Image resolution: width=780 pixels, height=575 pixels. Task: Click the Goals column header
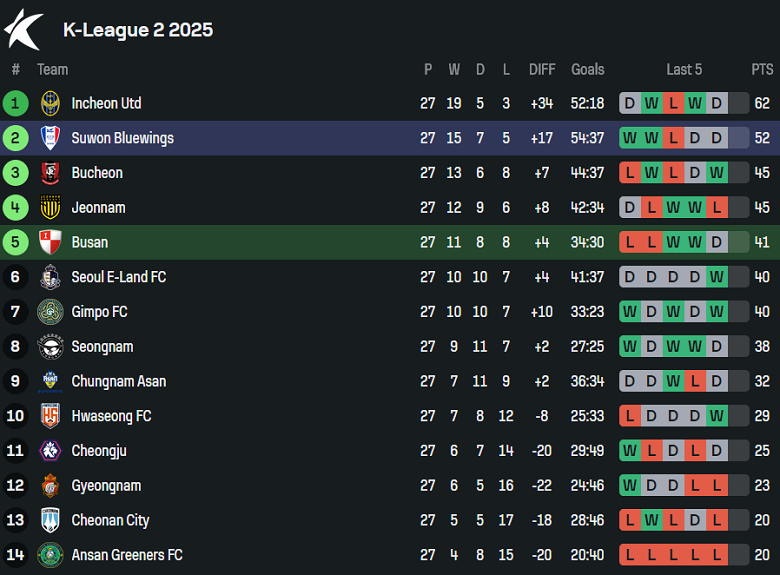coord(587,69)
